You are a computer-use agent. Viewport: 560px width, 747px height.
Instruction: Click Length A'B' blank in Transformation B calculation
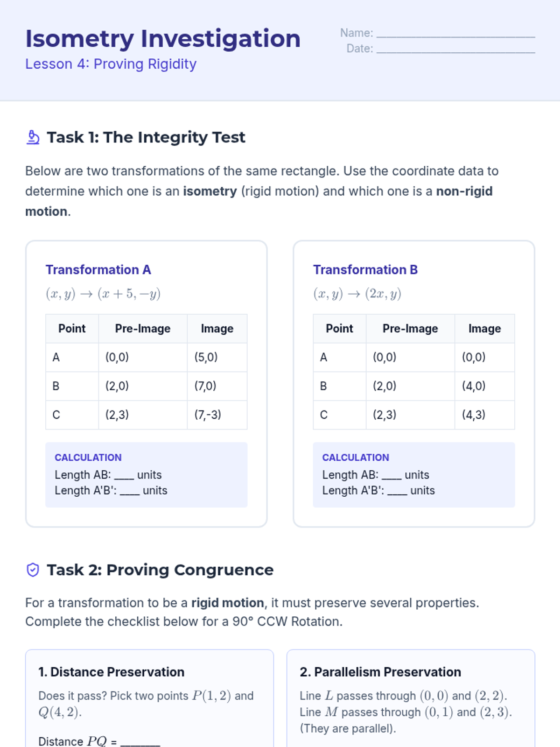pyautogui.click(x=397, y=491)
